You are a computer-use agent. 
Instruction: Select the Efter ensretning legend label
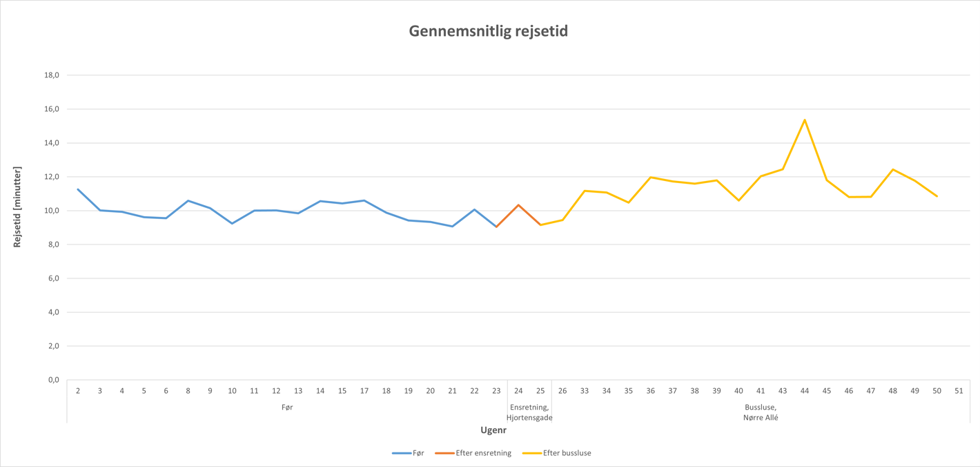(x=484, y=453)
